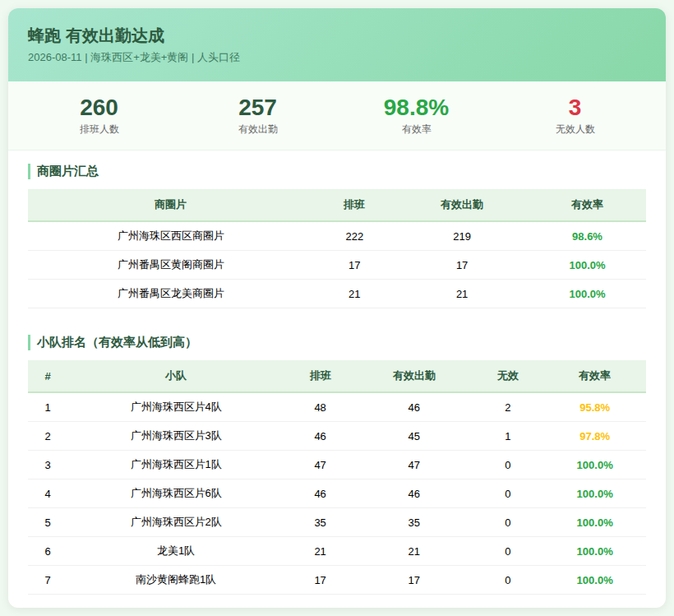Click 100.0% in the 龙美1队 row
Viewport: 674px width, 616px height.
click(594, 552)
